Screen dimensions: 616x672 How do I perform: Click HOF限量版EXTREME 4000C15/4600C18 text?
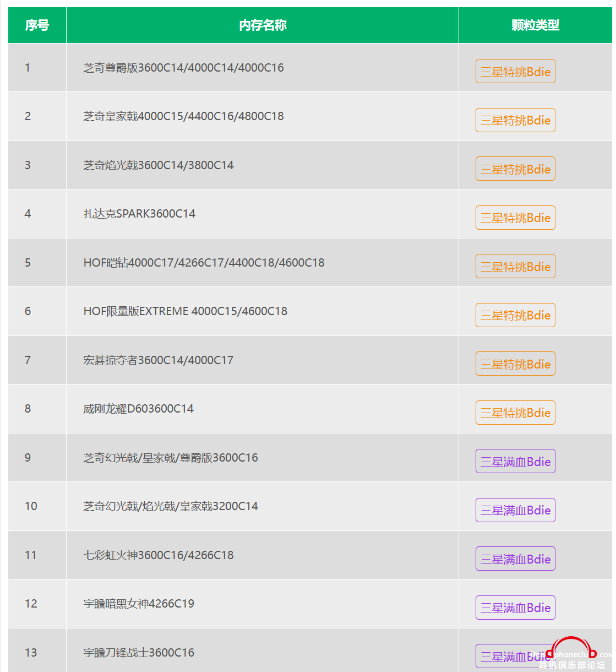pyautogui.click(x=186, y=311)
